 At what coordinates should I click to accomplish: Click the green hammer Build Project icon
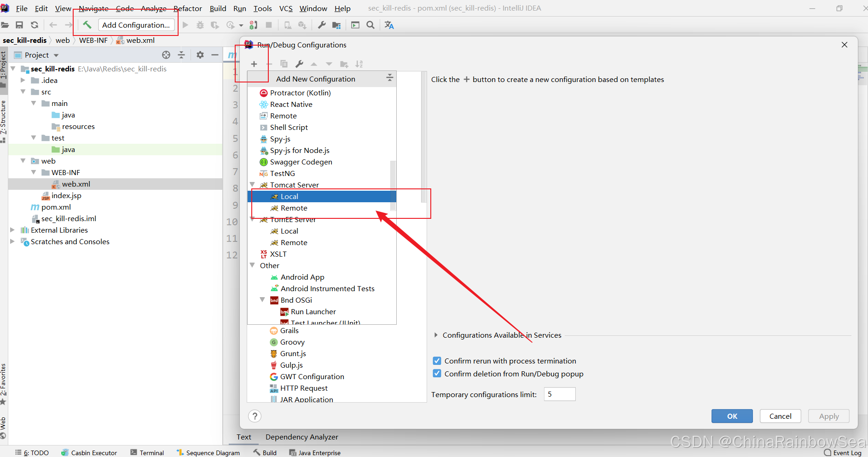tap(87, 25)
